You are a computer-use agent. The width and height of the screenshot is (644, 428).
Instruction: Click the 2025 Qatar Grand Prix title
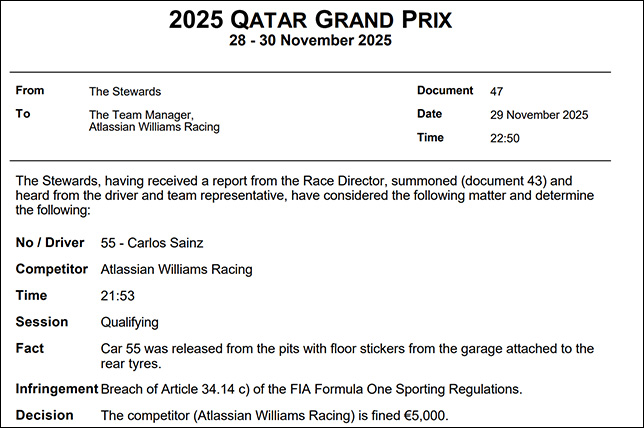pos(310,18)
